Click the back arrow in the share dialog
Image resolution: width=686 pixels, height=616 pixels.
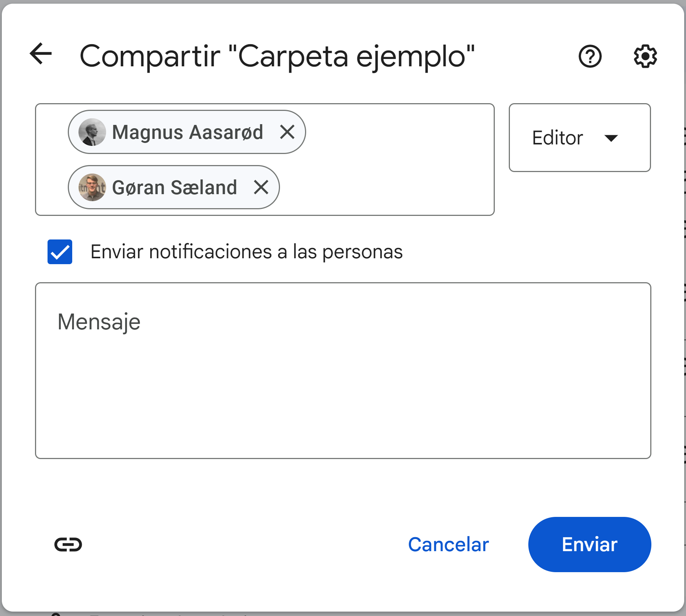click(x=41, y=54)
